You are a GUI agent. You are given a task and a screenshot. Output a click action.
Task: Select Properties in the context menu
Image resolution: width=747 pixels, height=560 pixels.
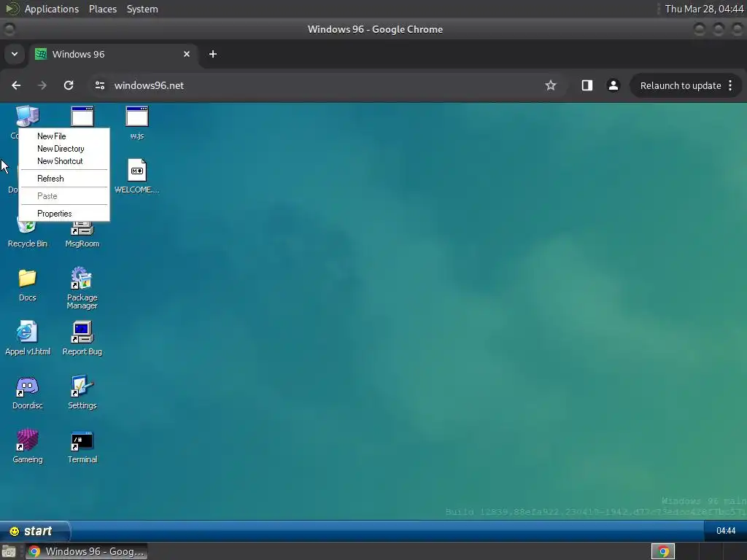[64, 214]
